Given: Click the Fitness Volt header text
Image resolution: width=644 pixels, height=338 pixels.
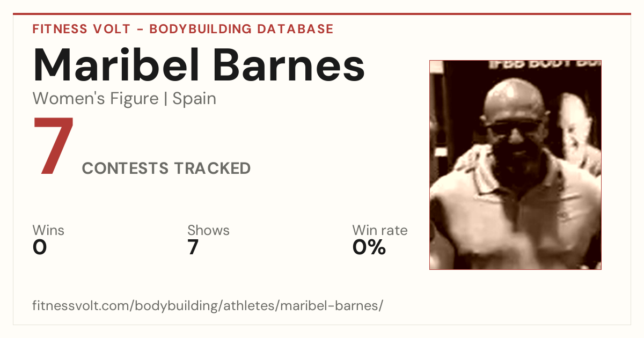Looking at the screenshot, I should pos(82,29).
